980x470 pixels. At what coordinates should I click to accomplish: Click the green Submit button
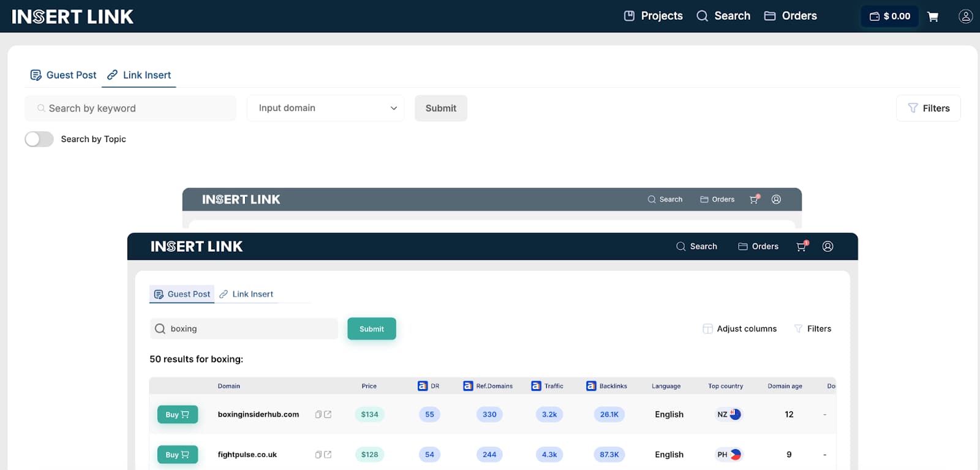pos(372,328)
